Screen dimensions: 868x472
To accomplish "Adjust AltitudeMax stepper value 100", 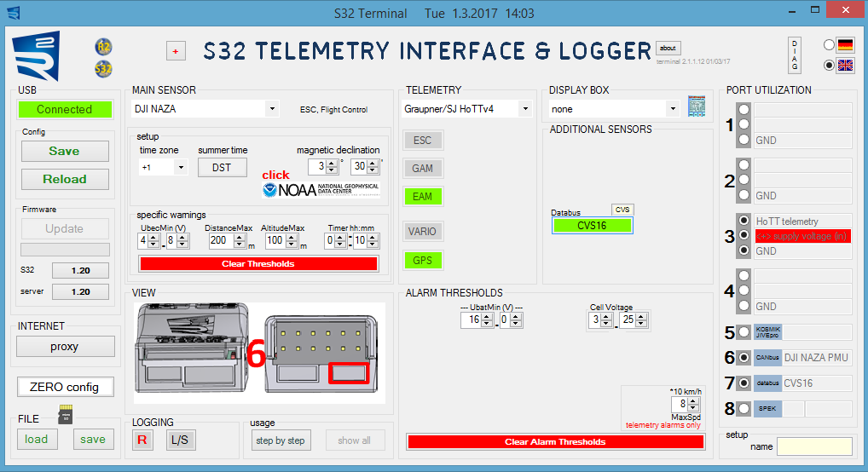I will pyautogui.click(x=292, y=241).
